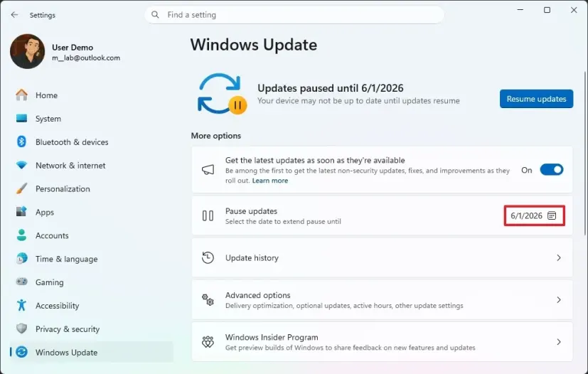Viewport: 588px width, 374px height.
Task: Click the Accessibility figure icon
Action: click(x=22, y=305)
